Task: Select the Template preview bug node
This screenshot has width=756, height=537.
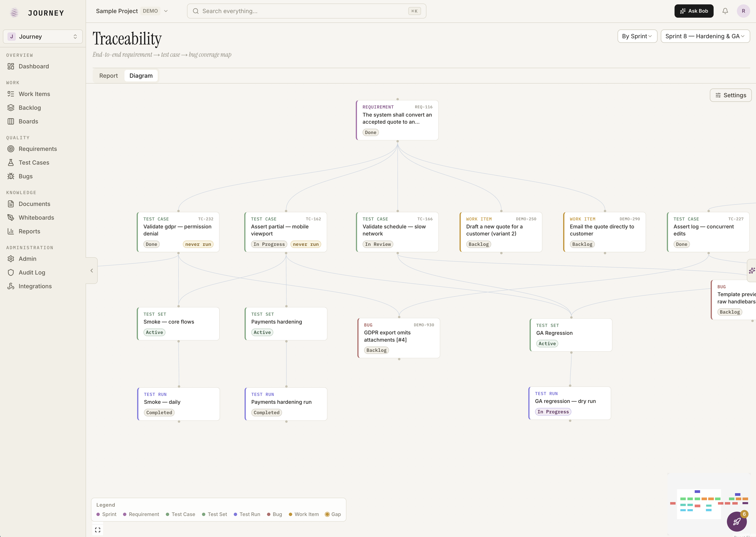Action: 733,300
